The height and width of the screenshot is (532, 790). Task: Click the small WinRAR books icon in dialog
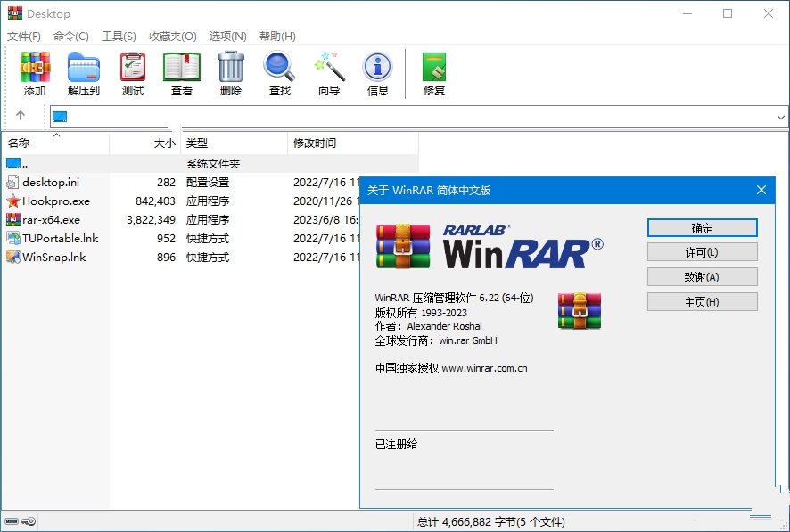(580, 310)
